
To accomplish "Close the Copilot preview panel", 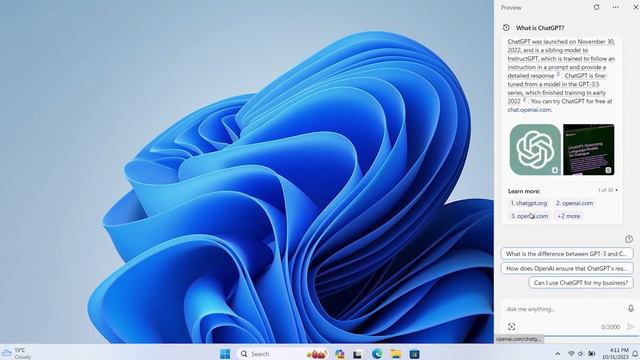I will (636, 7).
